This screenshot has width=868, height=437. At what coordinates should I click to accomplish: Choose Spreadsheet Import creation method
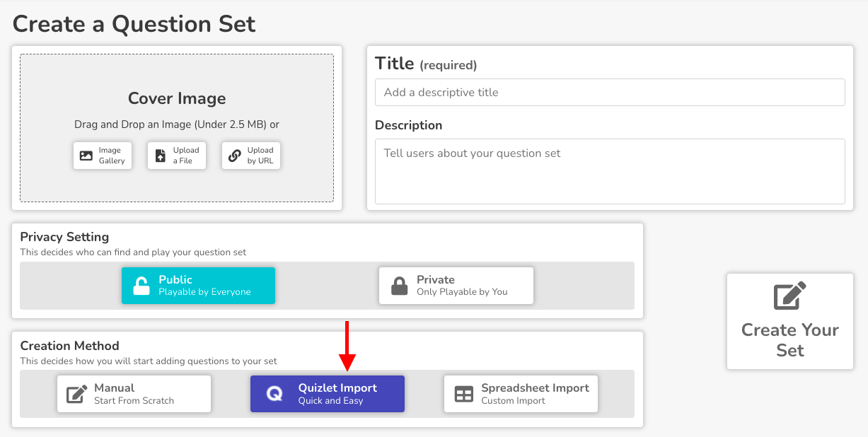(x=521, y=394)
